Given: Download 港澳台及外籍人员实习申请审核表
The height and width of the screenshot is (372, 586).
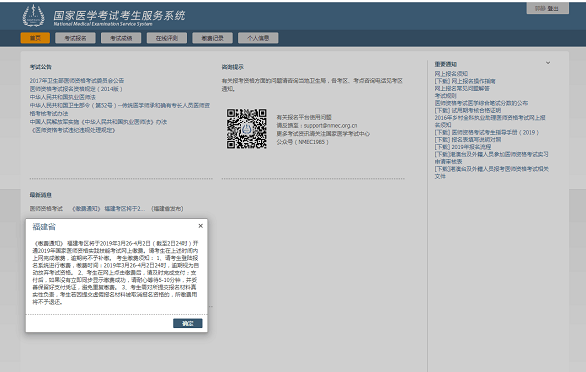Looking at the screenshot, I should pos(491,158).
